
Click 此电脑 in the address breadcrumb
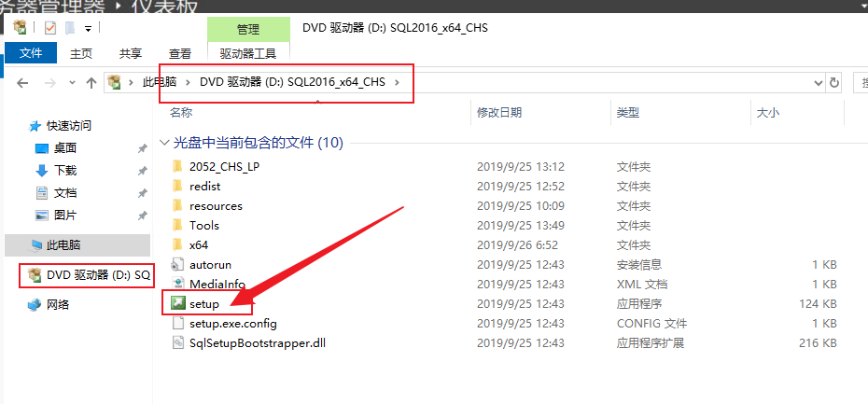160,82
